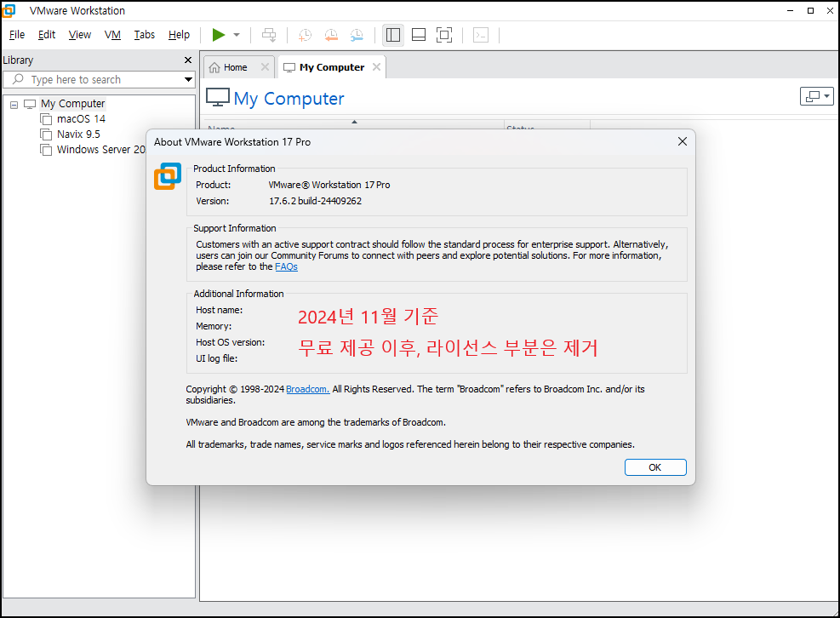The width and height of the screenshot is (840, 618).
Task: Click the Navix 9.5 VM icon in library
Action: coord(46,134)
